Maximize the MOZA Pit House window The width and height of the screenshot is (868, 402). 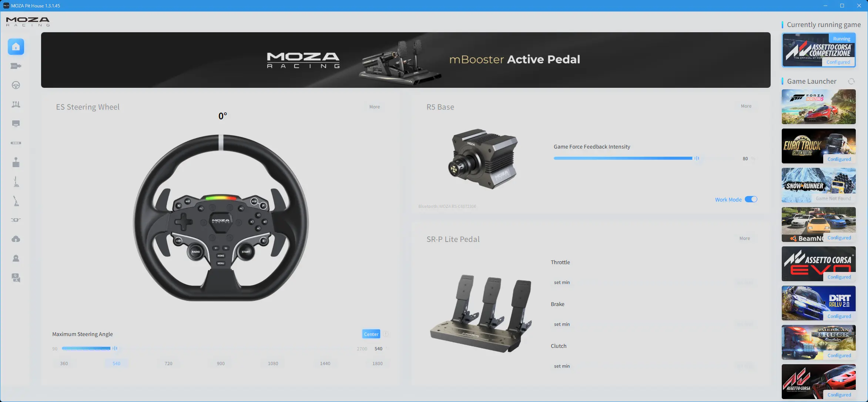[x=842, y=6]
